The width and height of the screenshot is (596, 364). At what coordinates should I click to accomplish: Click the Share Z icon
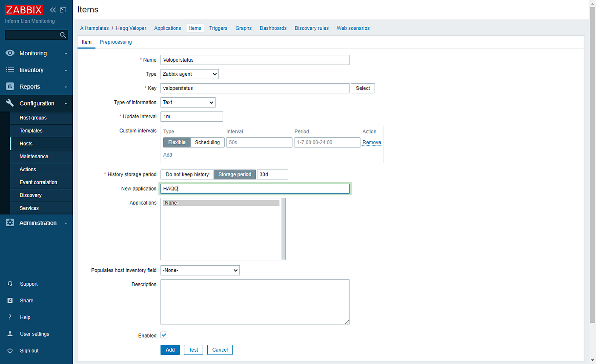point(10,300)
